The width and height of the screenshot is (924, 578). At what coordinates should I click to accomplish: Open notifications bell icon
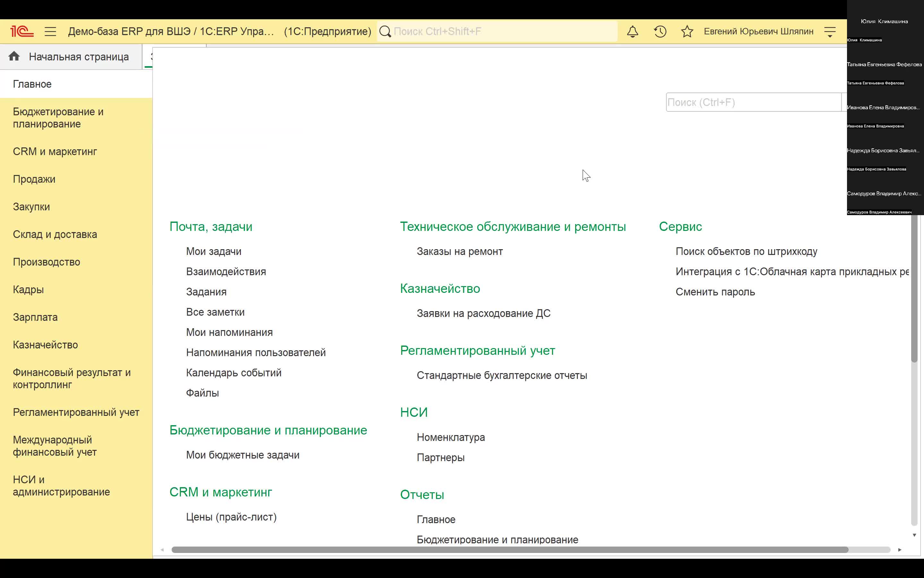[633, 31]
